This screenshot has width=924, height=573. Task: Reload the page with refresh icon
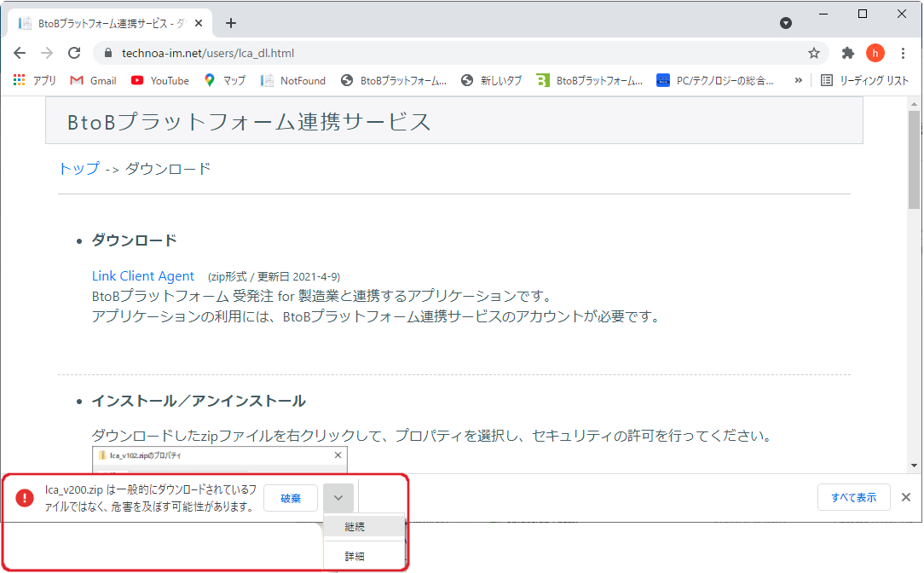pyautogui.click(x=74, y=53)
